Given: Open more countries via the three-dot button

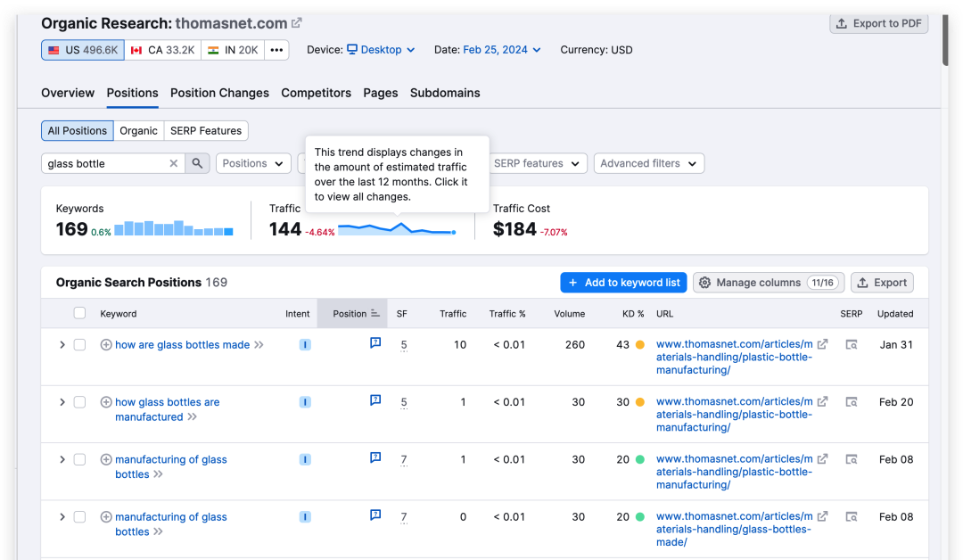Looking at the screenshot, I should (277, 50).
